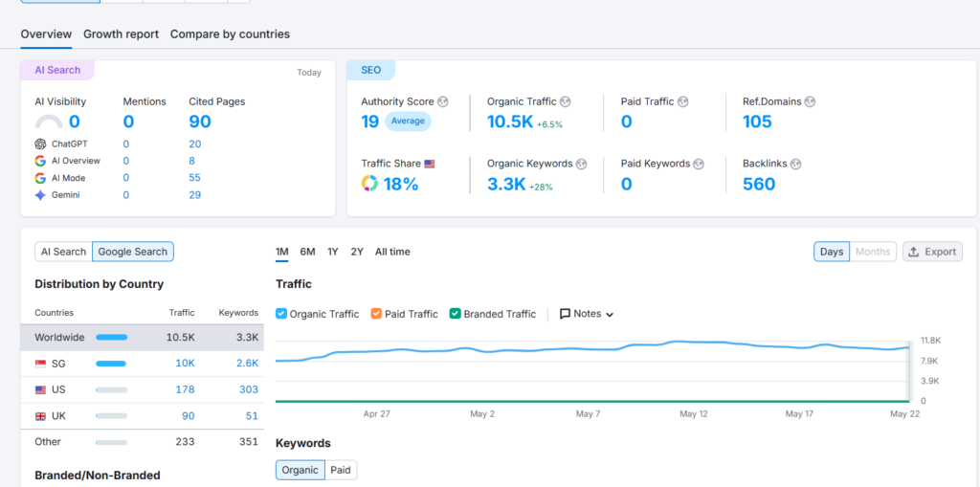Click the Export upload arrow icon
This screenshot has width=980, height=487.
coord(914,252)
